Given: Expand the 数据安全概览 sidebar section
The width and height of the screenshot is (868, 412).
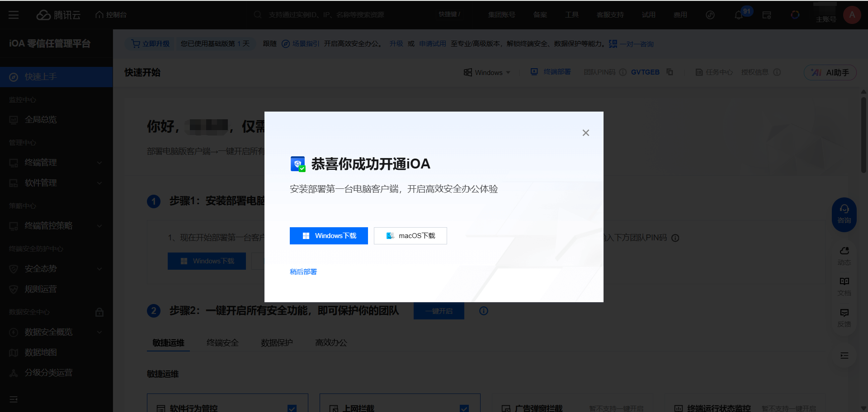Looking at the screenshot, I should point(57,332).
